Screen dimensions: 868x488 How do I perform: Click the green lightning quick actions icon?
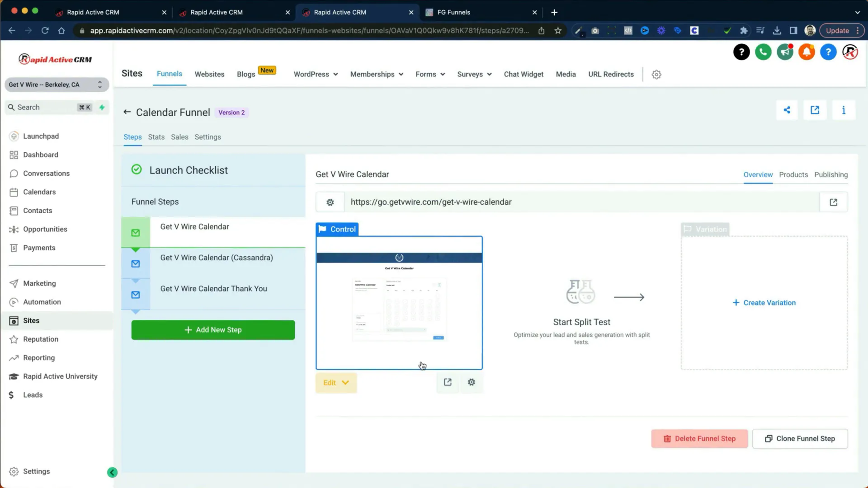pyautogui.click(x=102, y=107)
